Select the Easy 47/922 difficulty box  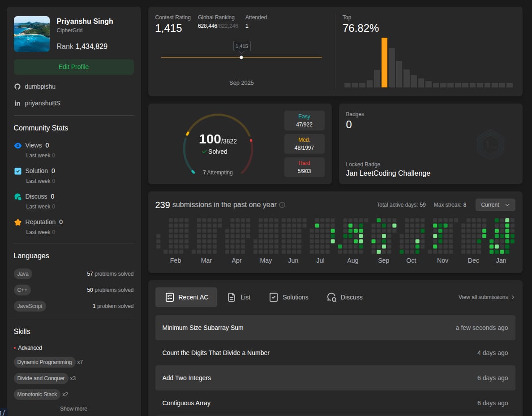[x=305, y=121]
